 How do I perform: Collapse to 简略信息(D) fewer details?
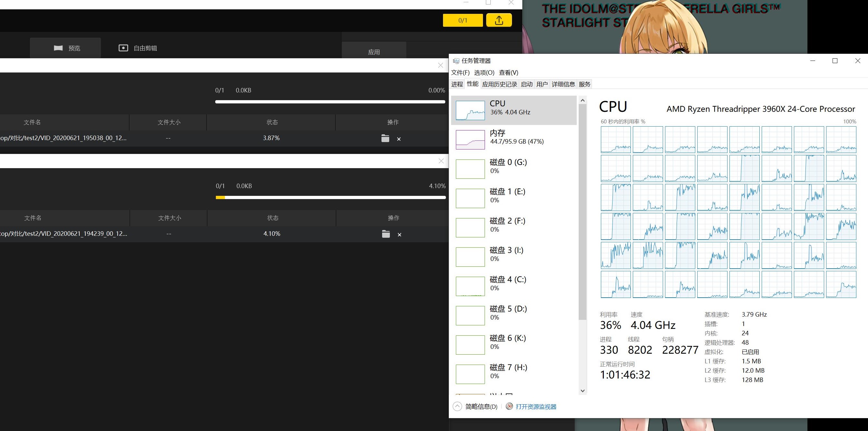click(x=475, y=407)
